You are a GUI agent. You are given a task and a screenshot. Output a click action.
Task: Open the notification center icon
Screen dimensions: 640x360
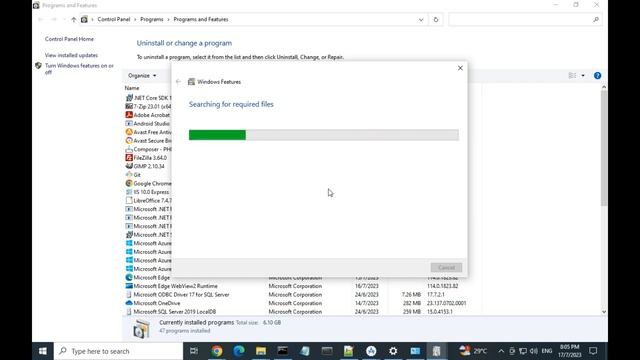(x=593, y=351)
